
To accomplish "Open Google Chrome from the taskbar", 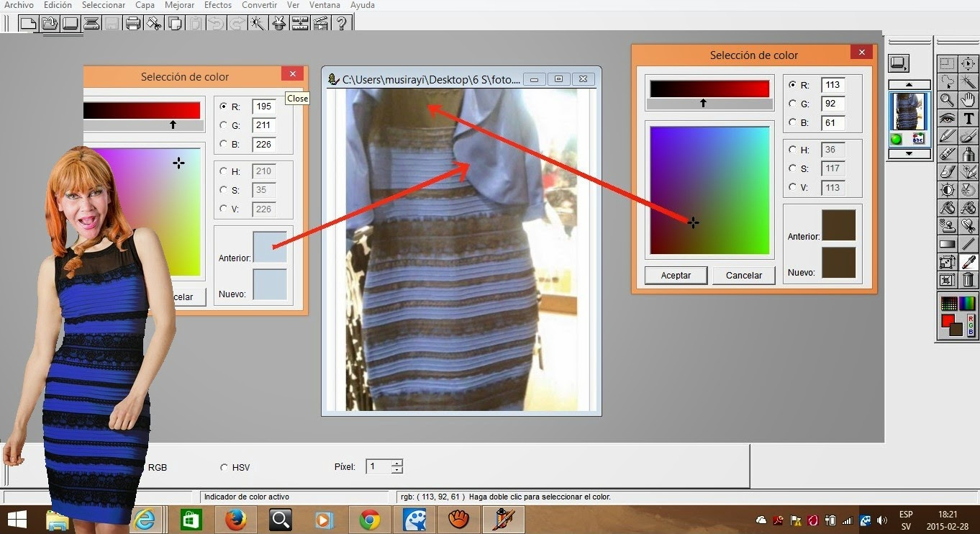I will tap(369, 520).
